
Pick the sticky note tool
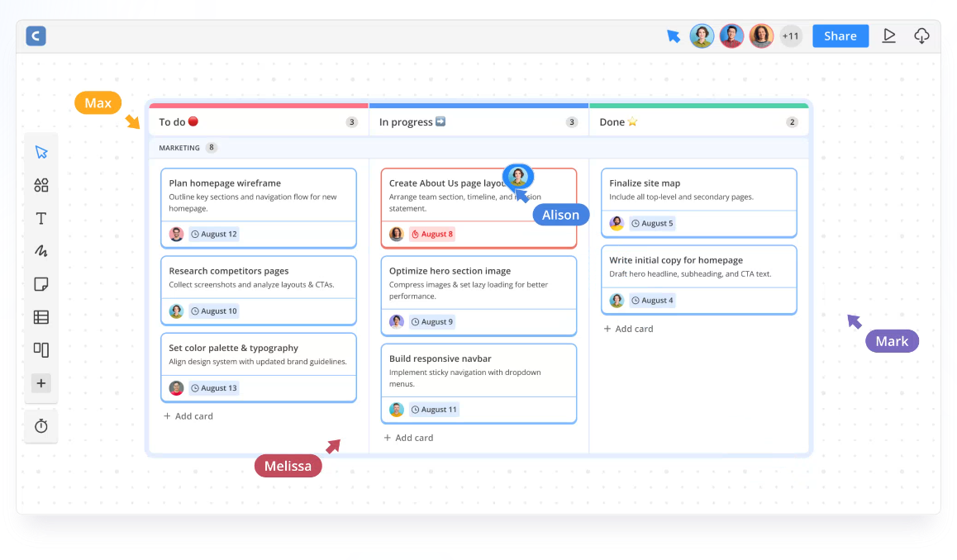tap(40, 283)
